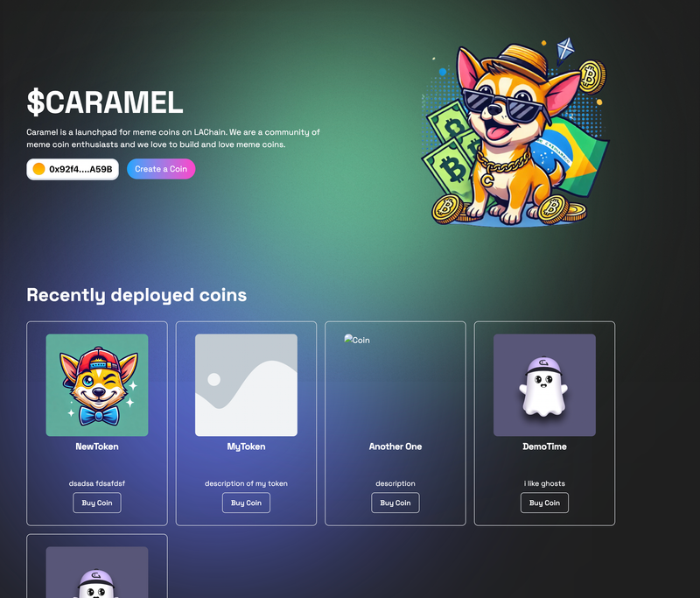The width and height of the screenshot is (700, 598).
Task: Click the Create a Coin button
Action: tap(161, 169)
